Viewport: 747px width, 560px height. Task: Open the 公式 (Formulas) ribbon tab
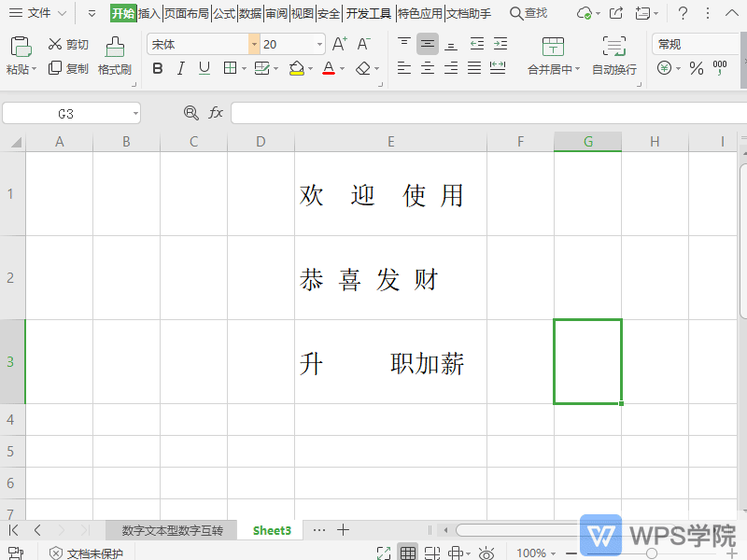click(224, 13)
